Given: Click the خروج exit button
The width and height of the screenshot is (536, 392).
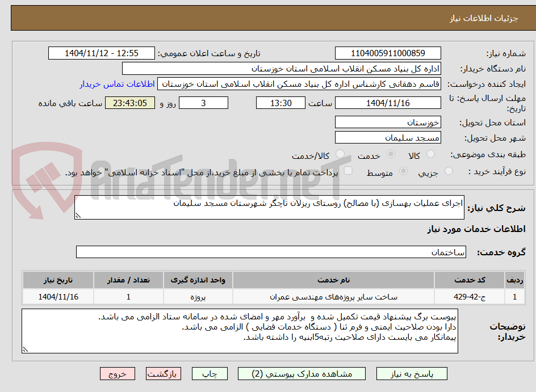Looking at the screenshot, I should point(117,374).
